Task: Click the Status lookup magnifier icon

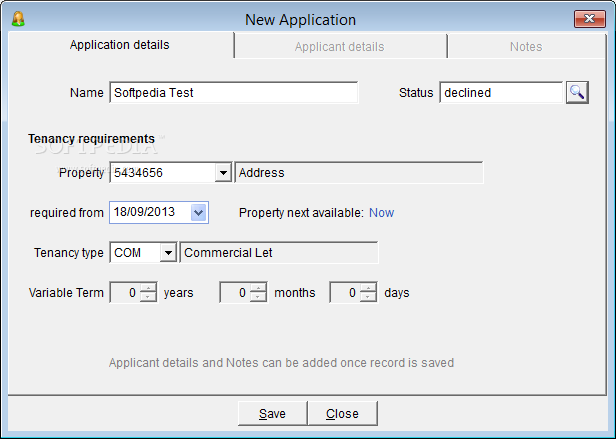Action: pyautogui.click(x=577, y=93)
